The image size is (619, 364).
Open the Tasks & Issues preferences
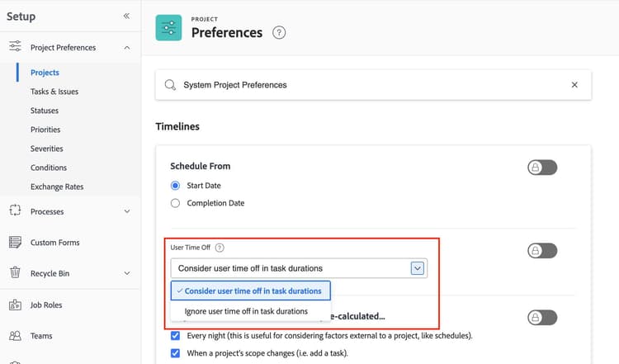54,92
